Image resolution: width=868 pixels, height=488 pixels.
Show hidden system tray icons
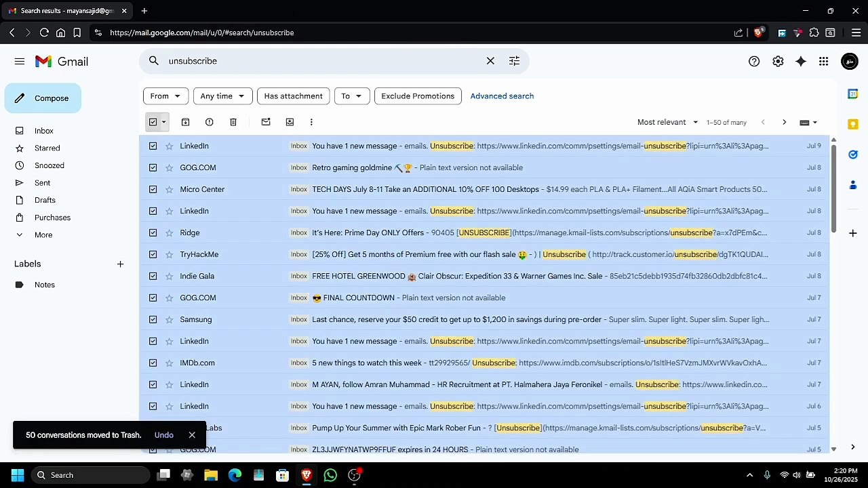[749, 475]
